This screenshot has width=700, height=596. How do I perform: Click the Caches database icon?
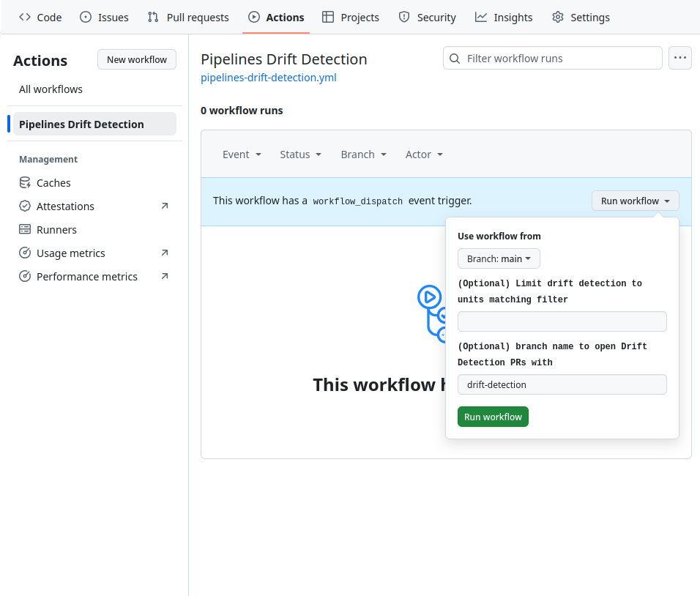coord(25,183)
